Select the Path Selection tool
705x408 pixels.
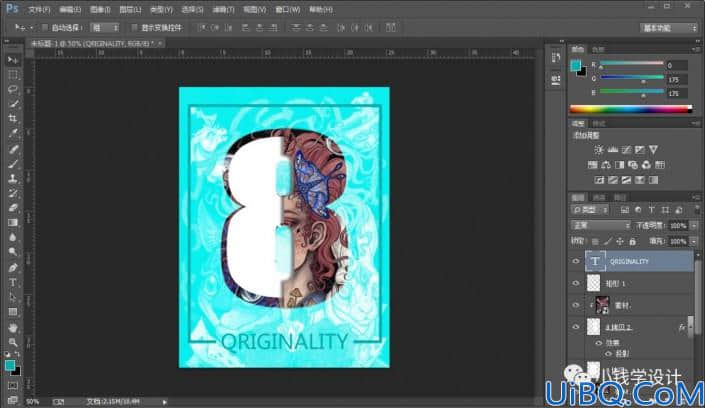tap(13, 297)
